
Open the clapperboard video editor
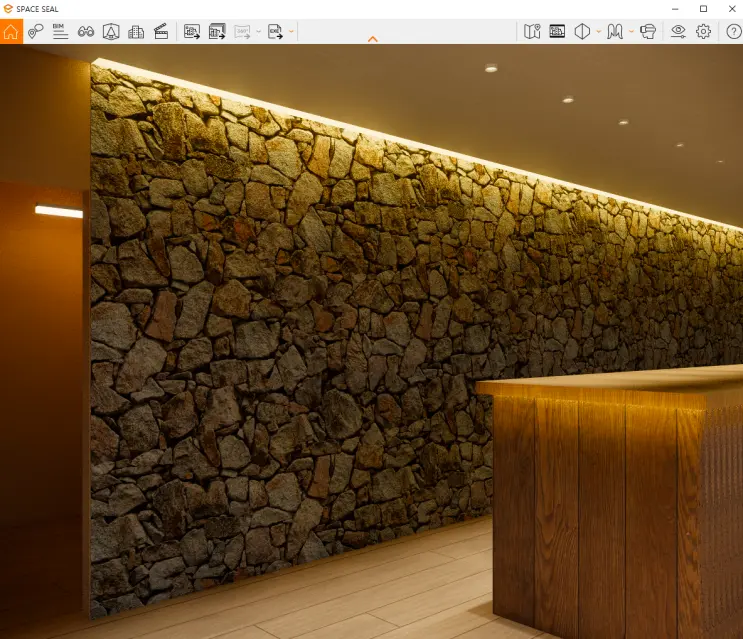tap(161, 32)
